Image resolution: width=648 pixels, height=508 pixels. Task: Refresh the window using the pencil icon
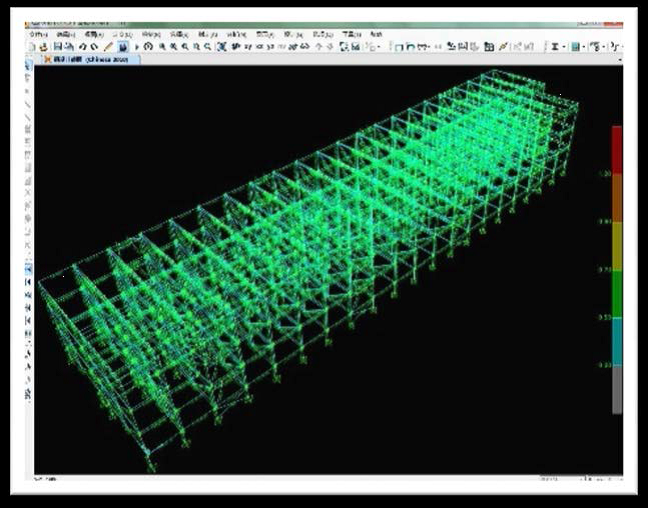coord(108,47)
